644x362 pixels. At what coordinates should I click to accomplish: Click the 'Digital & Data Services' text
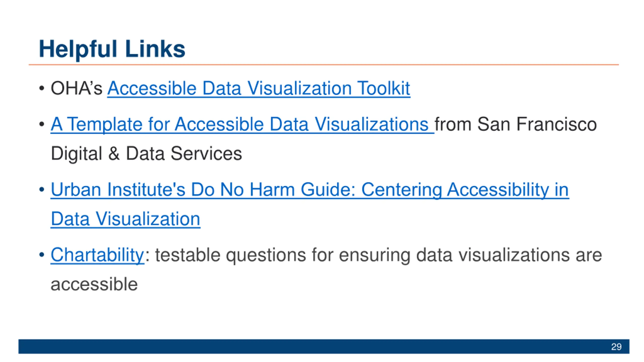coord(146,154)
